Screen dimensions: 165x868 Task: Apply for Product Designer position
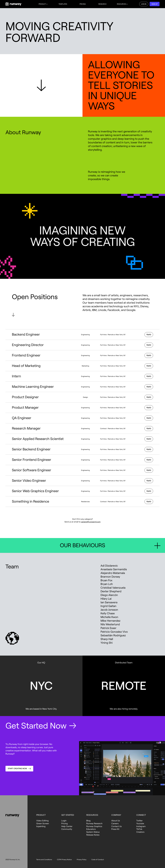pyautogui.click(x=148, y=397)
